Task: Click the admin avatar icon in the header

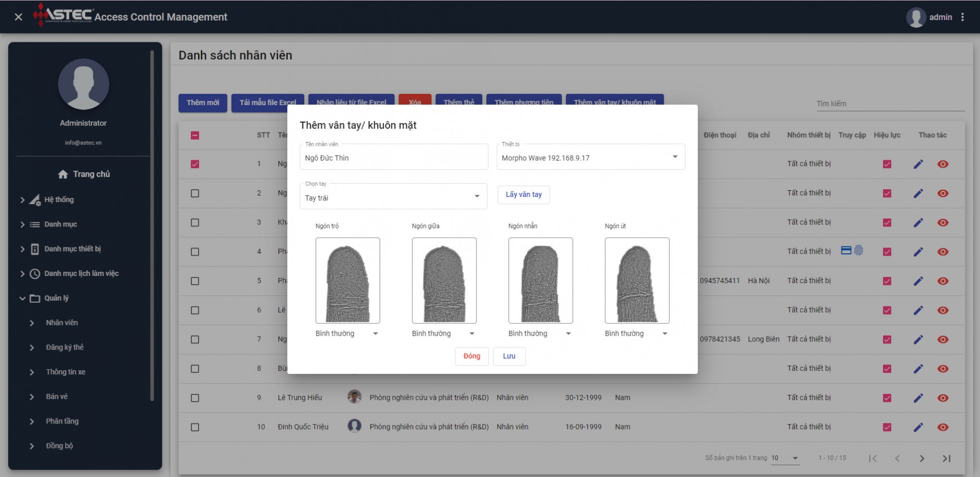Action: coord(916,17)
